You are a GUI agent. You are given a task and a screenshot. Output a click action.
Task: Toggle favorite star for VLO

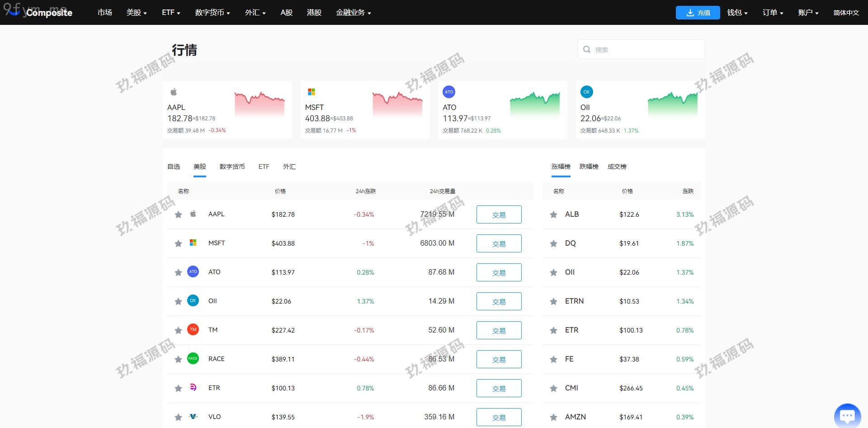pos(178,417)
